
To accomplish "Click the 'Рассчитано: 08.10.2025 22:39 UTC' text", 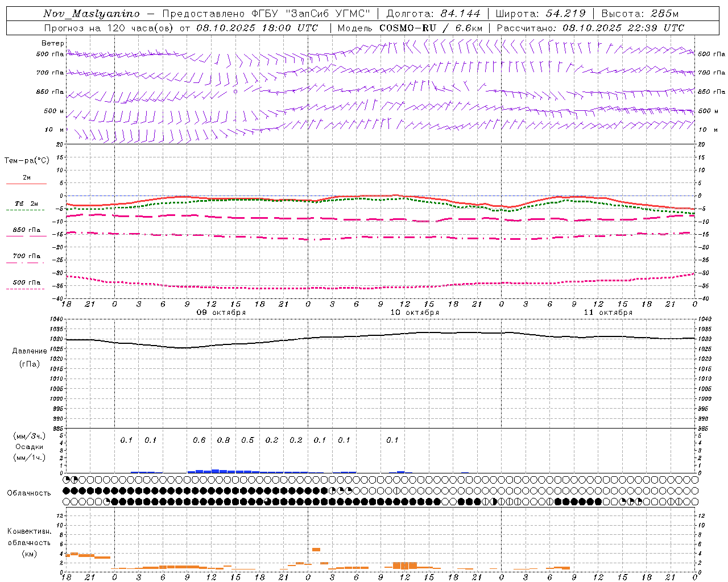I will [590, 28].
